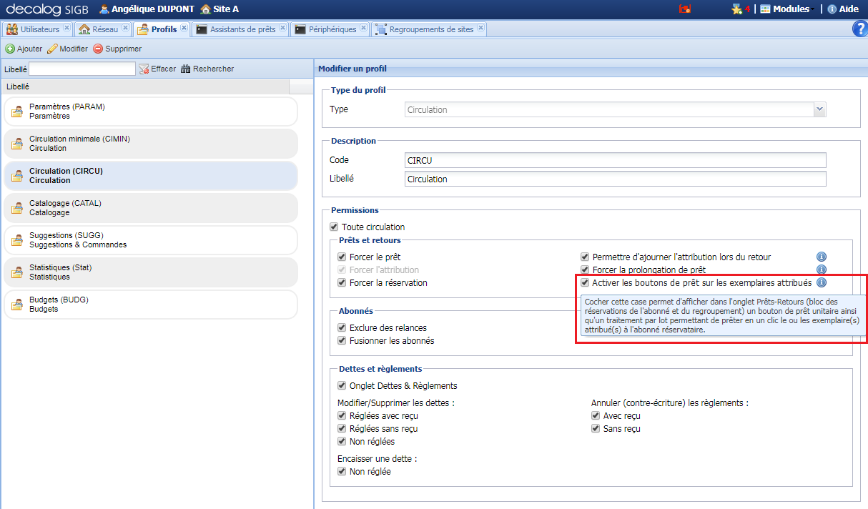Click info icon beside Permettre d'ajourner l'attribution
This screenshot has height=509, width=868.
pos(821,257)
